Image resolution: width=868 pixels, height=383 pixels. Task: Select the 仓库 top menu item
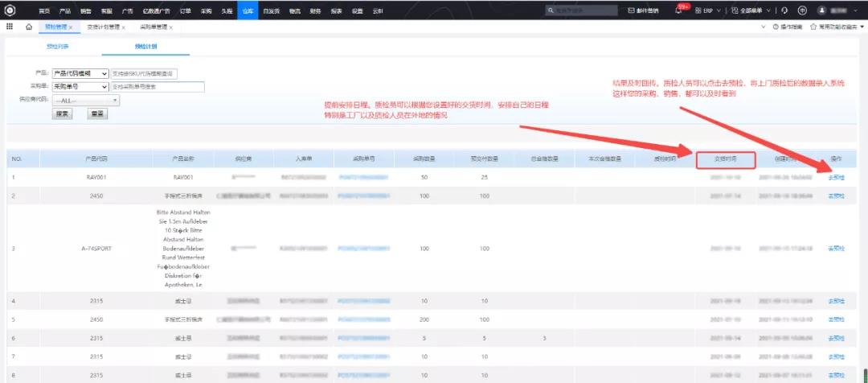coord(247,10)
